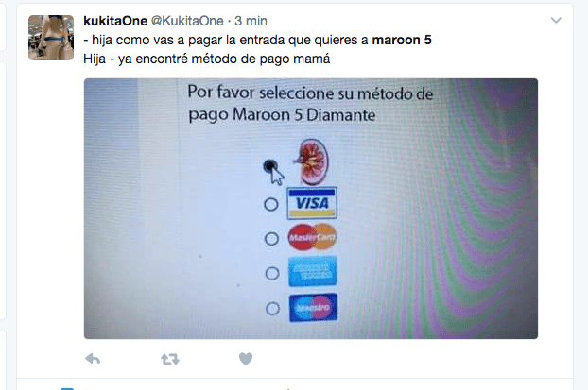Open the tweet's 3 min timestamp
This screenshot has width=588, height=390.
point(251,21)
